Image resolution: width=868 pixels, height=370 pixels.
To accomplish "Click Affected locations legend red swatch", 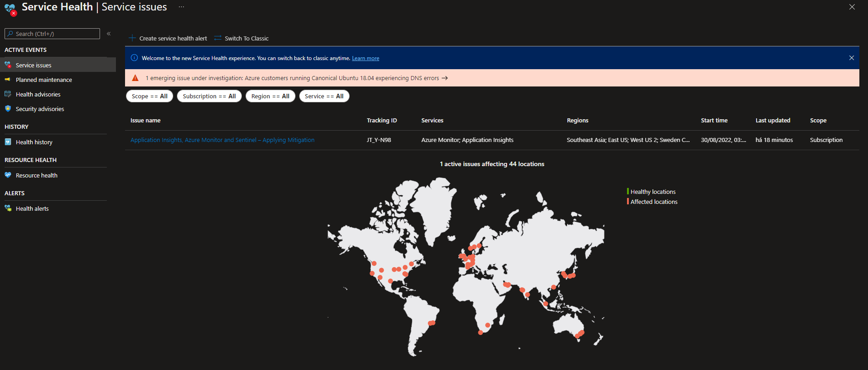I will click(628, 202).
